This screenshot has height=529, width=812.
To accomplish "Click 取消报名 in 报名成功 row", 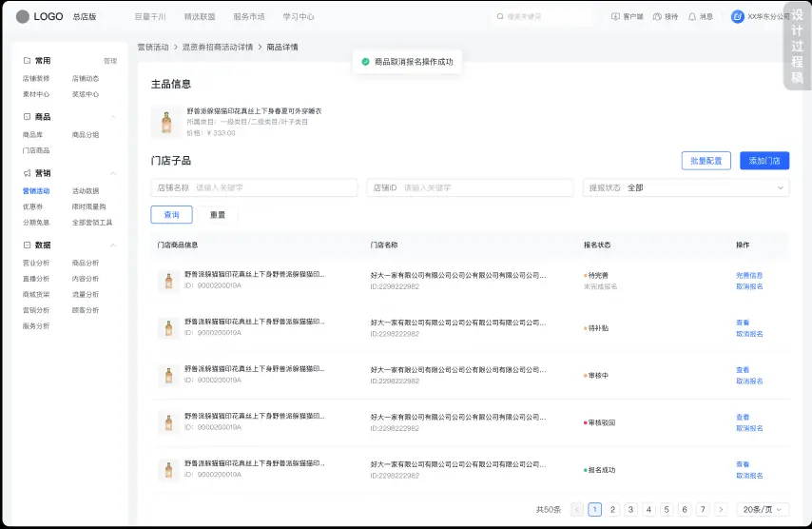I will (749, 476).
